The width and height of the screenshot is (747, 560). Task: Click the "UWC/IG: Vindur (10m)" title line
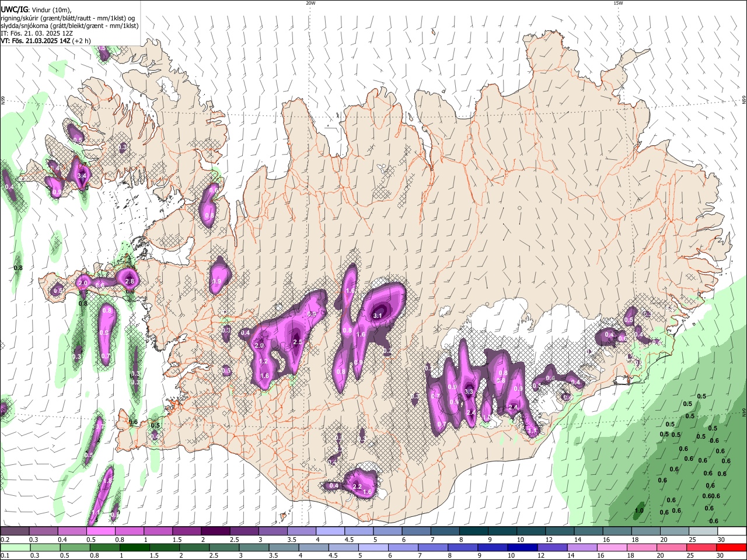point(36,9)
